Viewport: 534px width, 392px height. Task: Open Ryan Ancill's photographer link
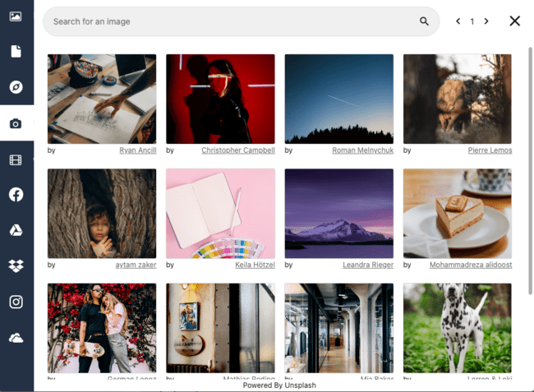point(137,150)
